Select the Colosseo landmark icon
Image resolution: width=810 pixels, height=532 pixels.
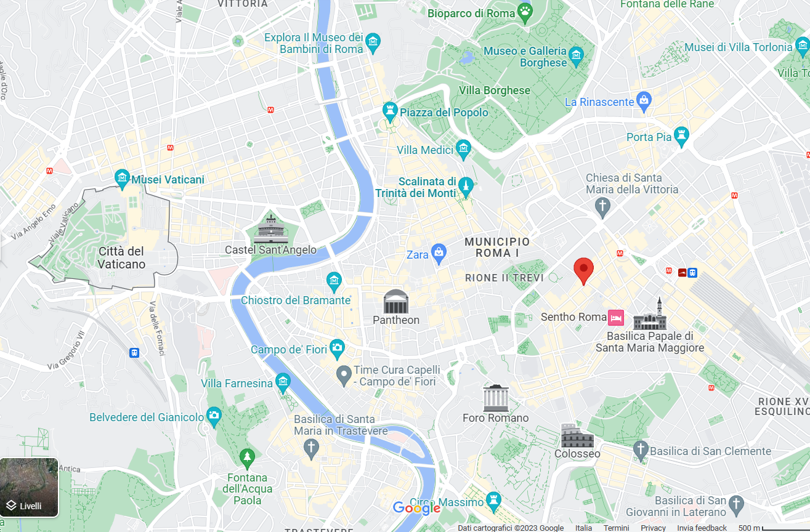pyautogui.click(x=577, y=435)
